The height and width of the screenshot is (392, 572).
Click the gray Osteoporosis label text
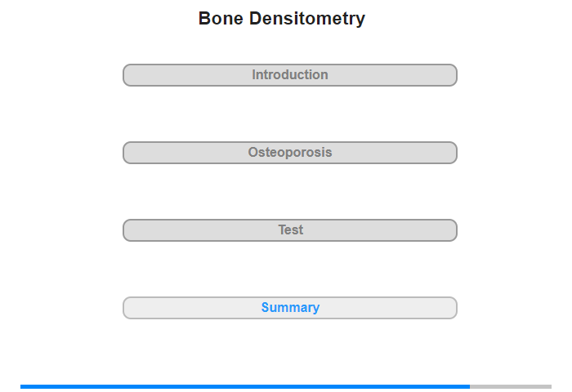(x=290, y=153)
